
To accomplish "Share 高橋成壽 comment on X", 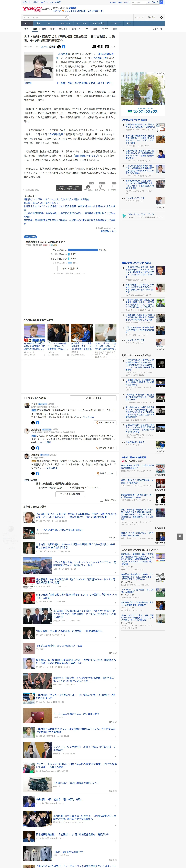I will 33,473.
